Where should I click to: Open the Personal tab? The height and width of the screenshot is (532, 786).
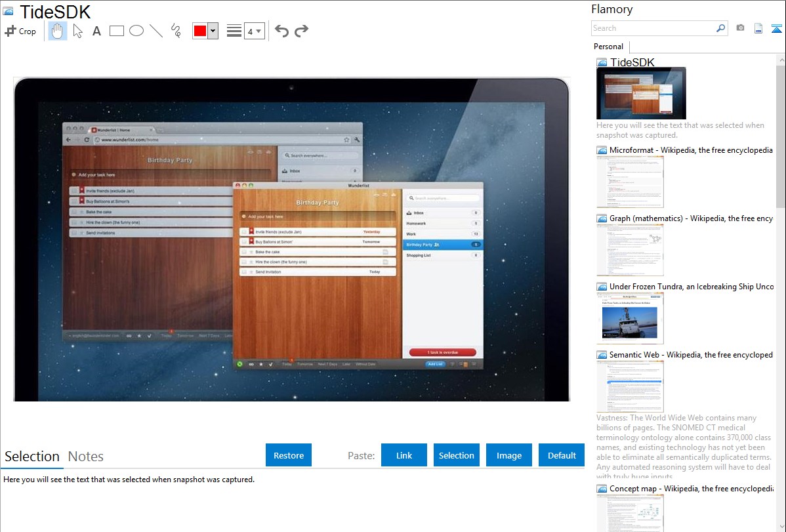tap(608, 47)
